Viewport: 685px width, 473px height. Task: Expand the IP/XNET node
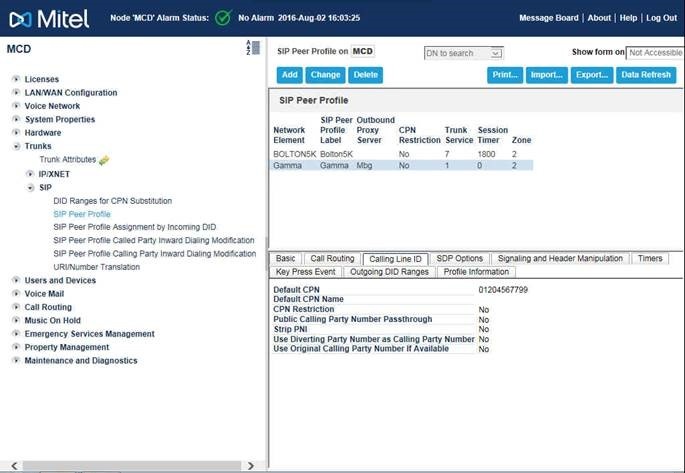coord(30,174)
